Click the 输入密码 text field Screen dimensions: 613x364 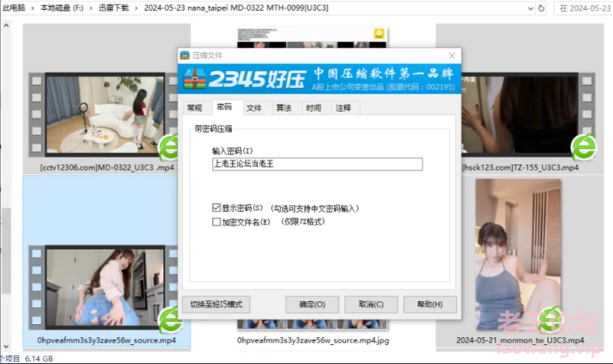pos(317,164)
